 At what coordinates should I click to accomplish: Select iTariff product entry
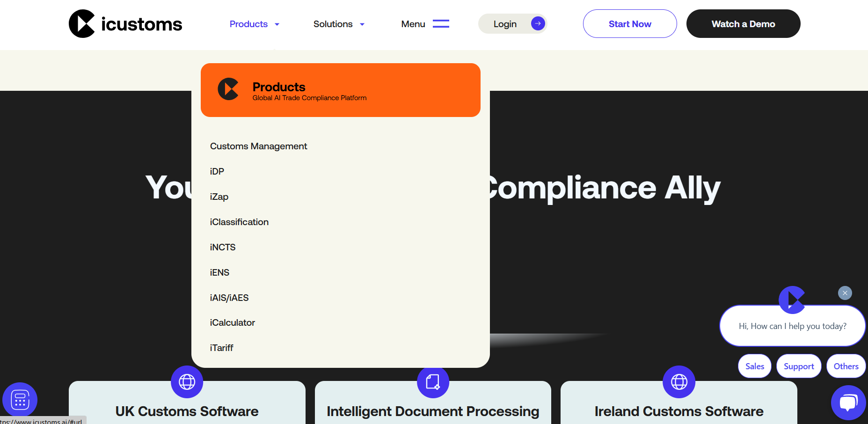(221, 348)
